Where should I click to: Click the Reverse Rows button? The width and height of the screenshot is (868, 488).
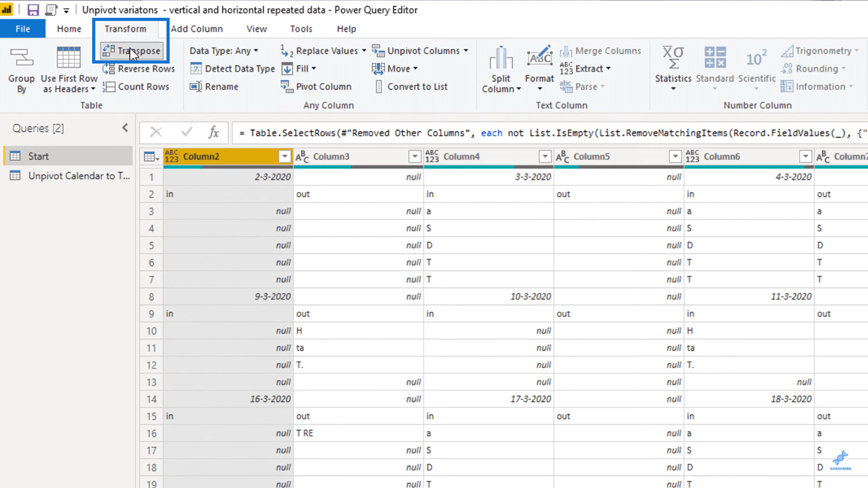138,69
